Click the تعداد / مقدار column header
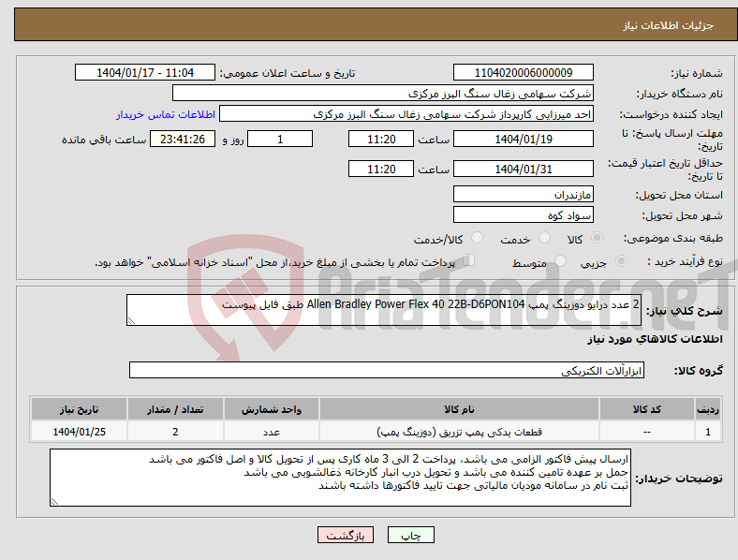The height and width of the screenshot is (560, 738). coord(175,409)
